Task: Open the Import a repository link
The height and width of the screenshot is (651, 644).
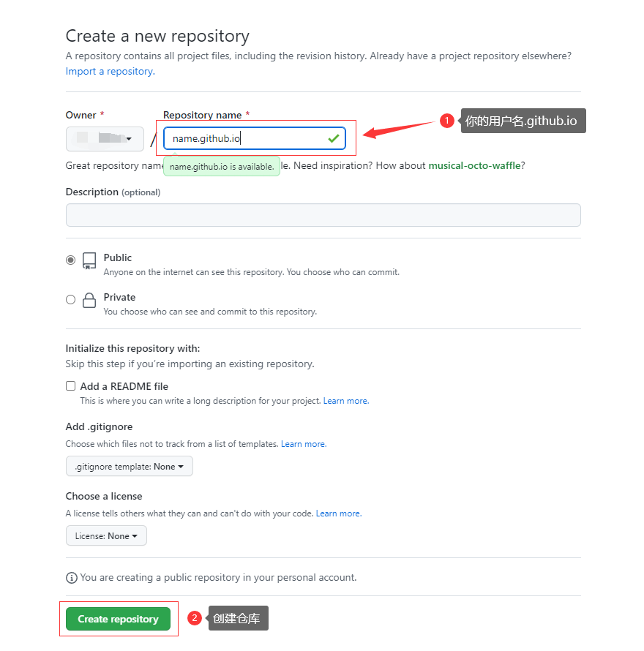Action: click(110, 72)
